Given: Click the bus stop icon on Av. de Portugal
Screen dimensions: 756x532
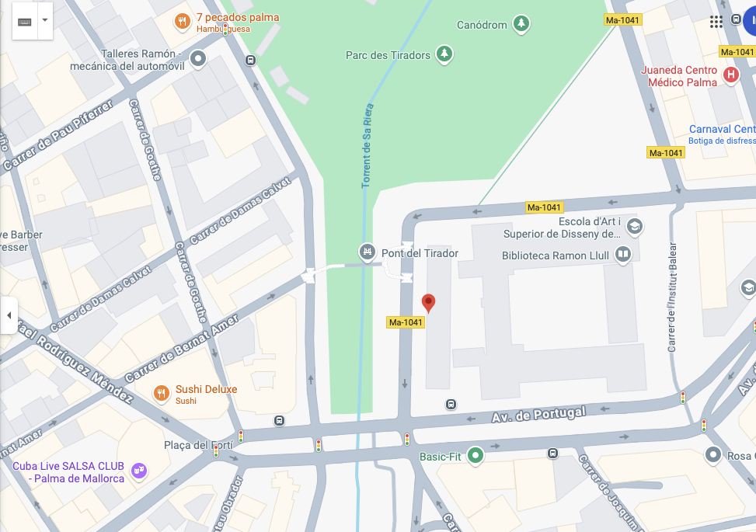Looking at the screenshot, I should pyautogui.click(x=451, y=405).
